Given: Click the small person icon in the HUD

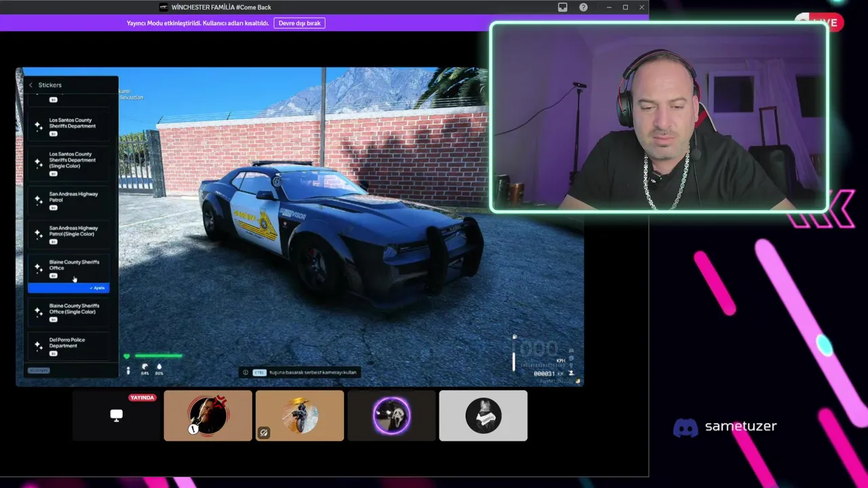Looking at the screenshot, I should (x=128, y=371).
